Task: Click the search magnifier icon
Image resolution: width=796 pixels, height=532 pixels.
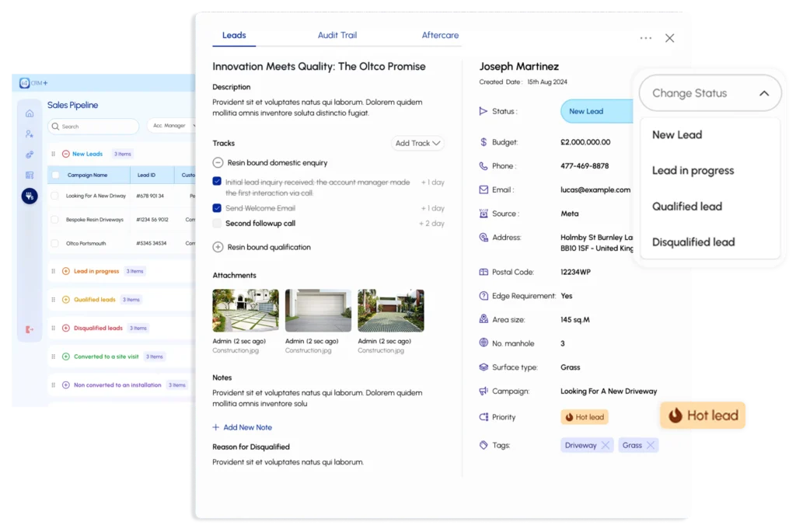Action: tap(55, 127)
